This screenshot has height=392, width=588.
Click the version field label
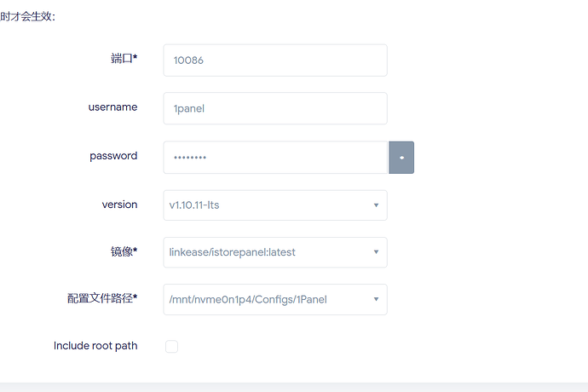[119, 205]
